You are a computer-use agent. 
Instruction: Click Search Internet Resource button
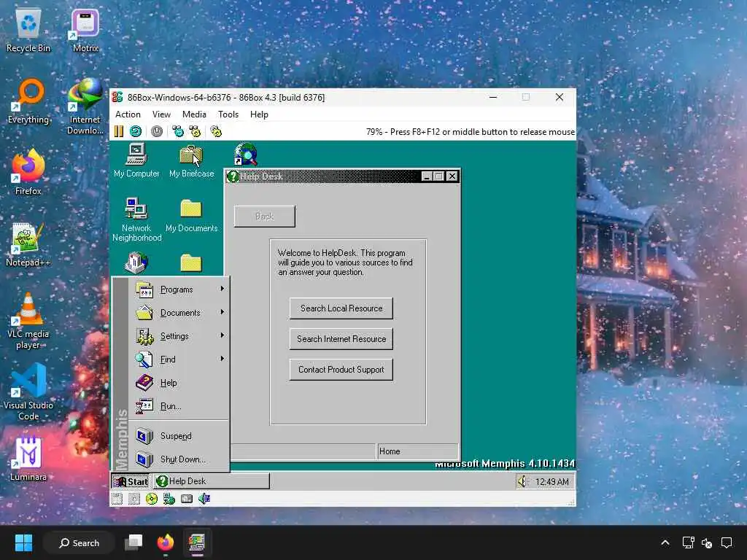341,338
